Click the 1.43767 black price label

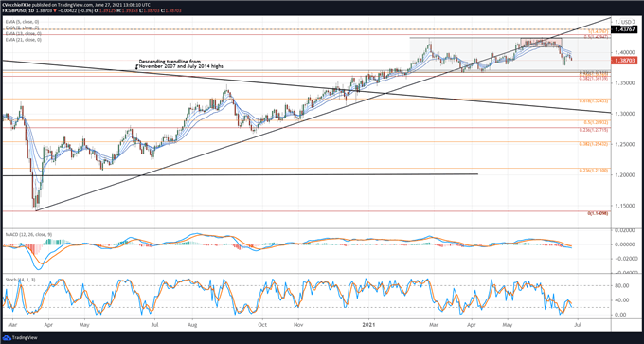(623, 29)
